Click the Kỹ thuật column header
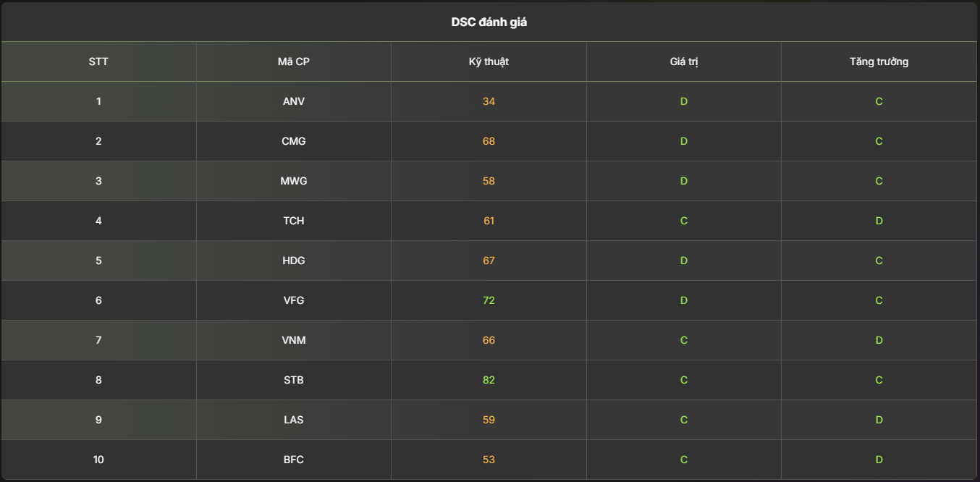The width and height of the screenshot is (980, 482). coord(489,62)
